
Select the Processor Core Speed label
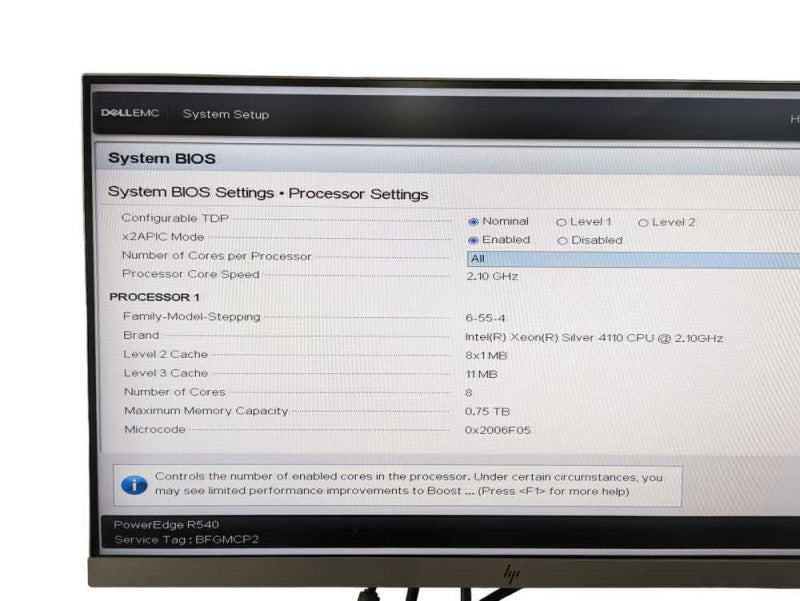191,274
